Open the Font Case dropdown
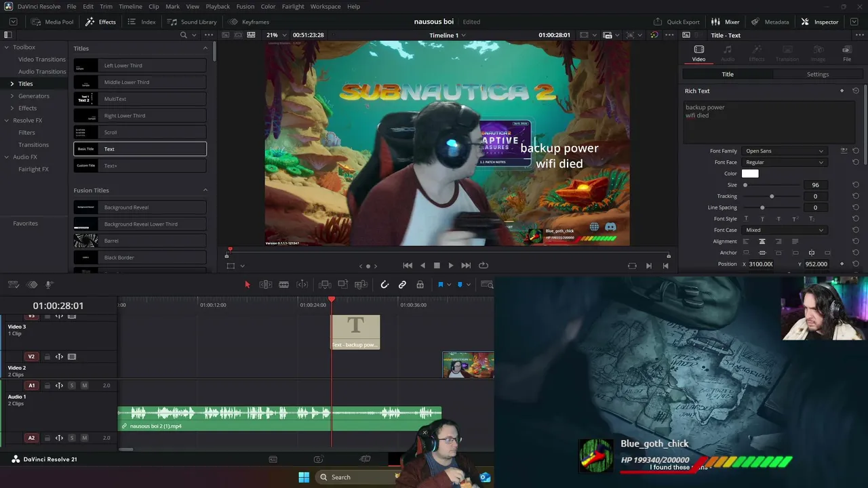 tap(784, 230)
